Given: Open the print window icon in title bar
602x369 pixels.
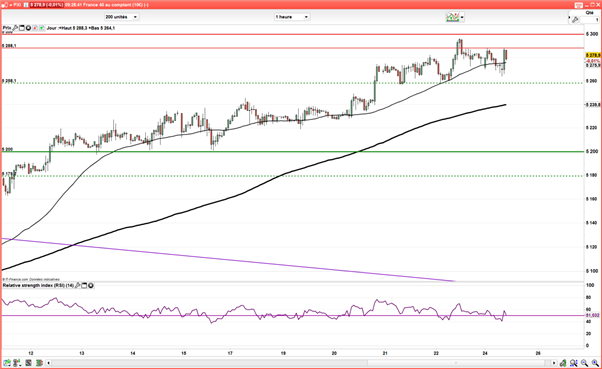Looking at the screenshot, I should pos(579,5).
